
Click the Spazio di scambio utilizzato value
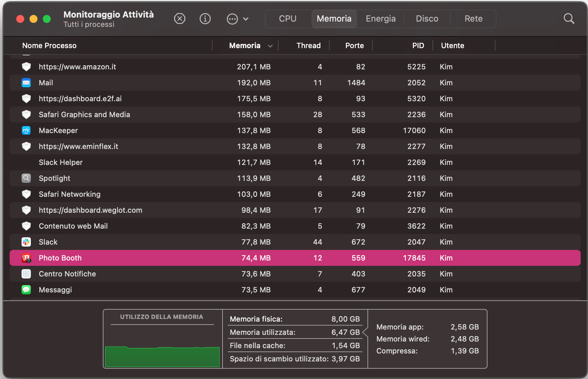click(346, 359)
